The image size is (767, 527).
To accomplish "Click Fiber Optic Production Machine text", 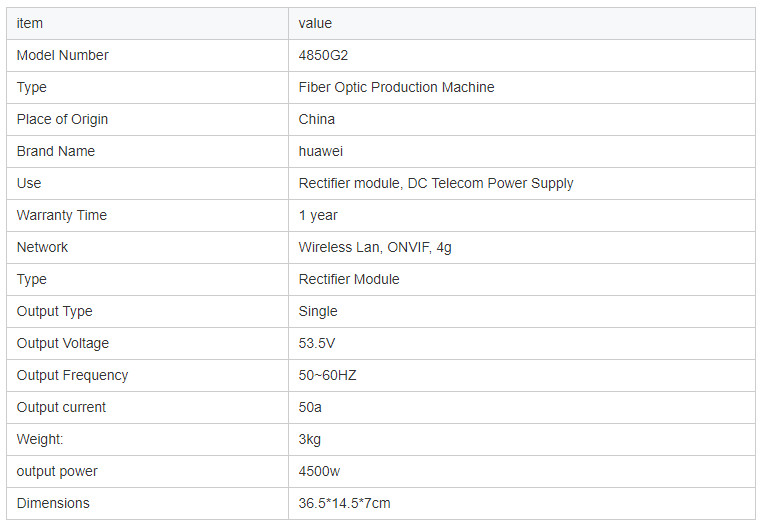I will coord(396,87).
